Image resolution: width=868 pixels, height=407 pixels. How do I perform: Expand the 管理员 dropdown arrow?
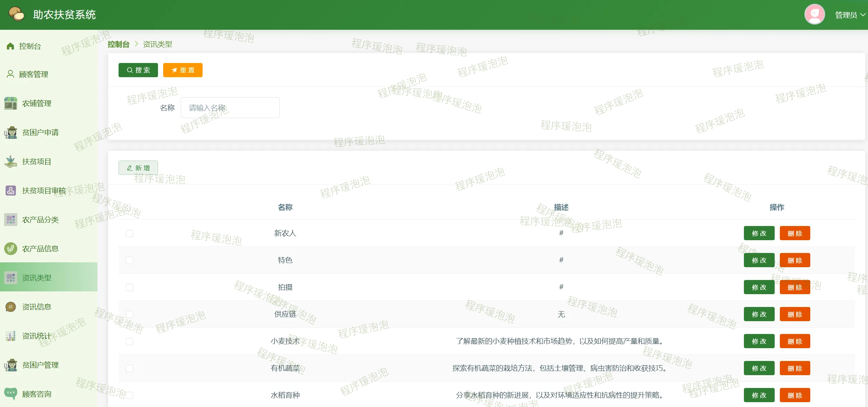pos(863,15)
